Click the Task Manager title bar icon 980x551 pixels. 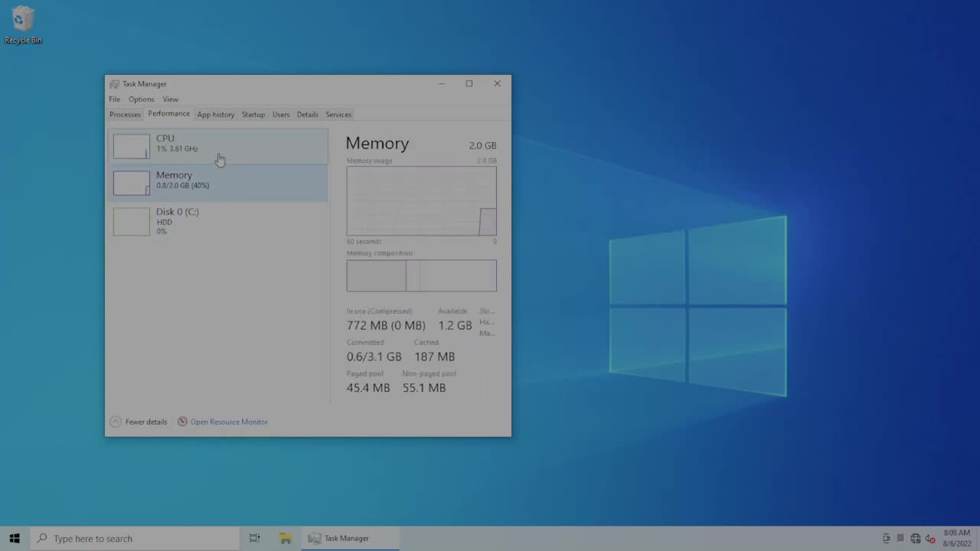pos(114,84)
